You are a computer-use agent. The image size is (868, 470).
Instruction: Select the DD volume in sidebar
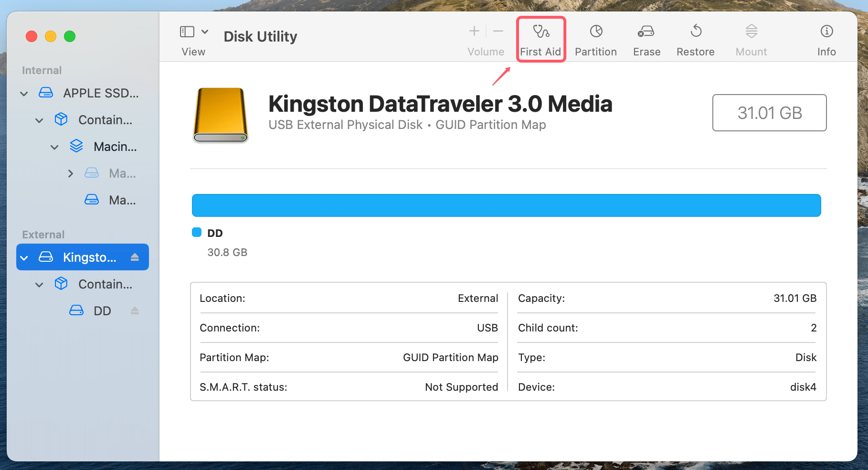(102, 310)
